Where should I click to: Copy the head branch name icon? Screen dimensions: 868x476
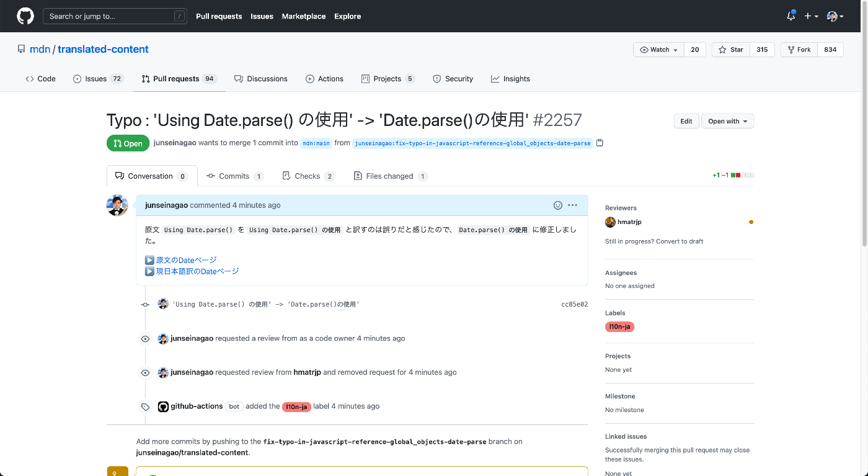pyautogui.click(x=600, y=143)
